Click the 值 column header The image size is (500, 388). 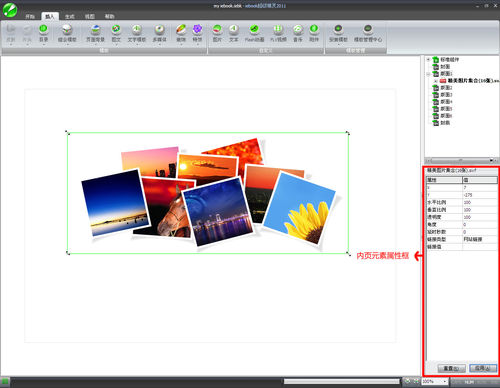pyautogui.click(x=480, y=180)
